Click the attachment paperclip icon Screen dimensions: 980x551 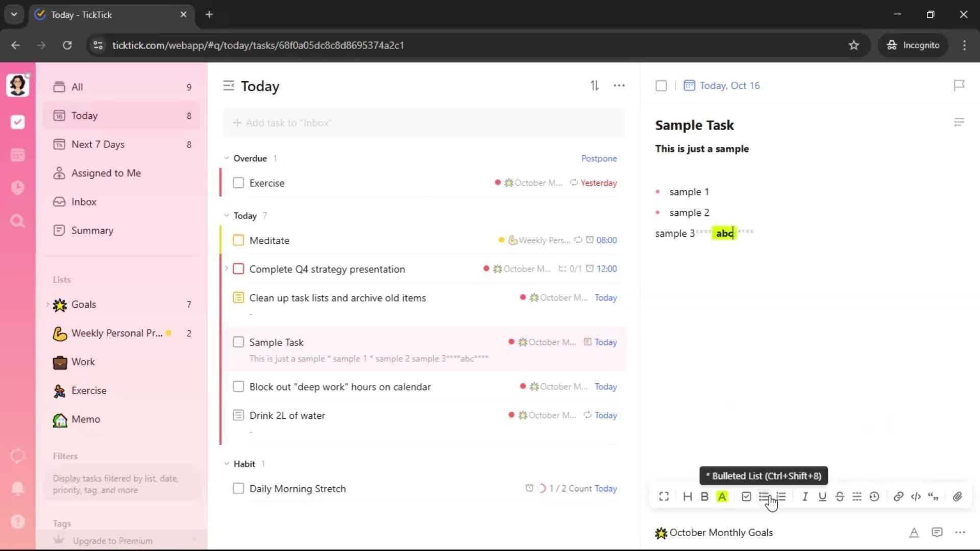(x=958, y=496)
